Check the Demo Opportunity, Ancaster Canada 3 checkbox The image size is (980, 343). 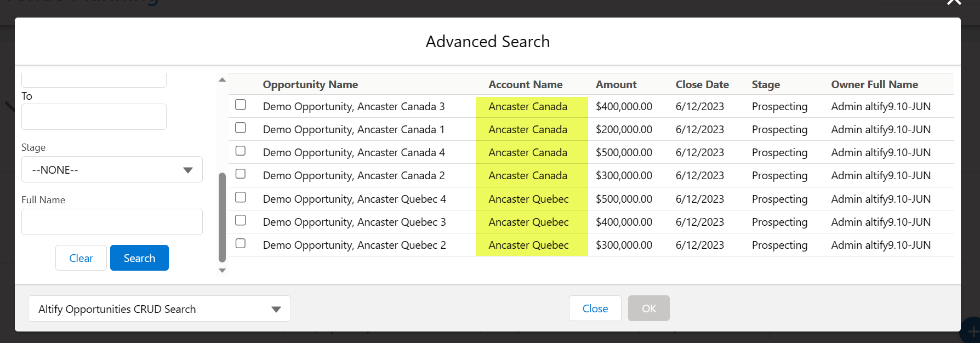tap(241, 105)
